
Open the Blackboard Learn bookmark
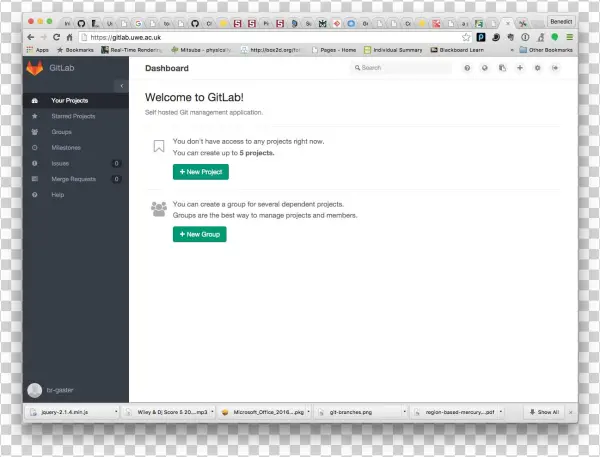457,50
